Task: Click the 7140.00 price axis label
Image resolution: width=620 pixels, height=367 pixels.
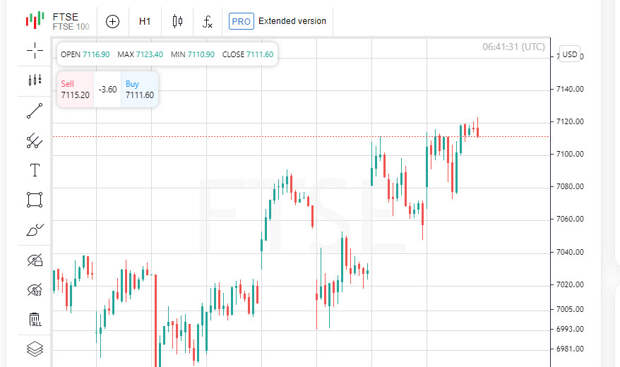Action: click(x=570, y=89)
